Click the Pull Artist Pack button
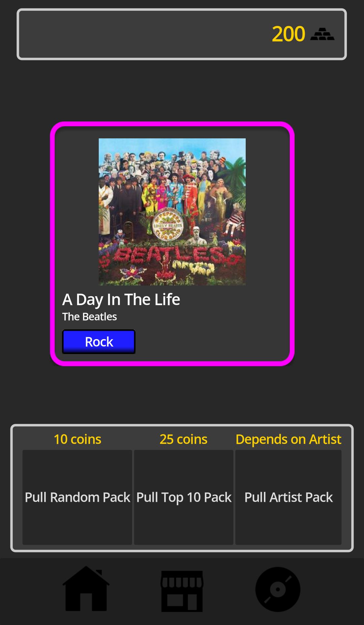The height and width of the screenshot is (625, 364). coord(289,497)
